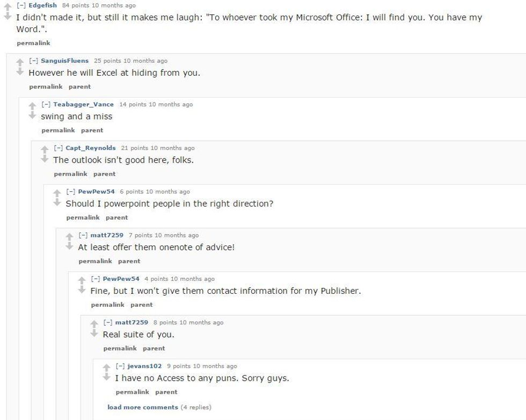Viewport: 526px width, 420px height.
Task: Downvote Teabagger_Vance's swing and miss comment
Action: (32, 114)
